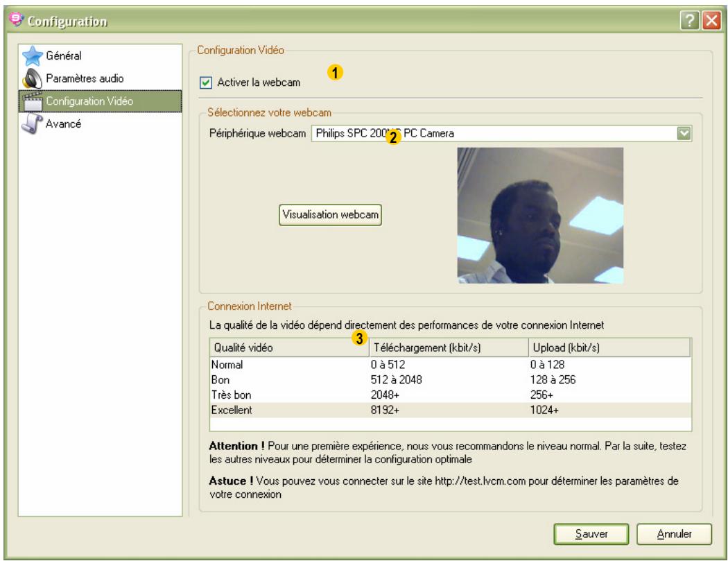Click the '0 à 128' upload cell

548,365
